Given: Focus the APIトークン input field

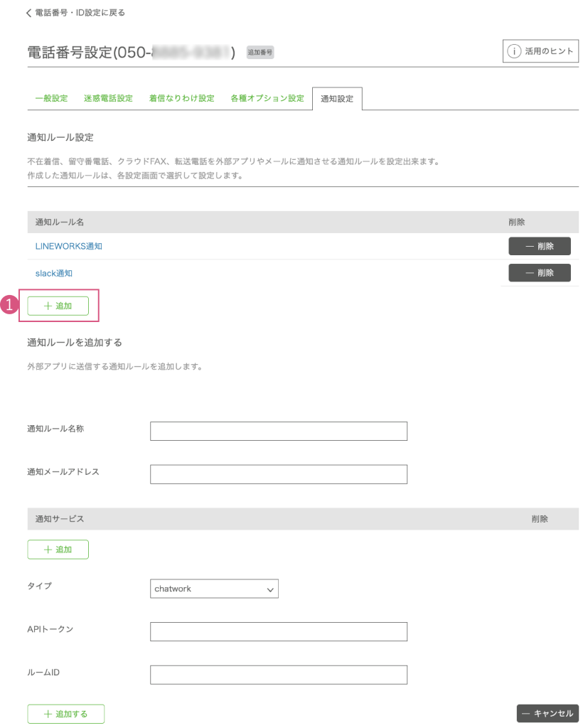Looking at the screenshot, I should (x=279, y=631).
